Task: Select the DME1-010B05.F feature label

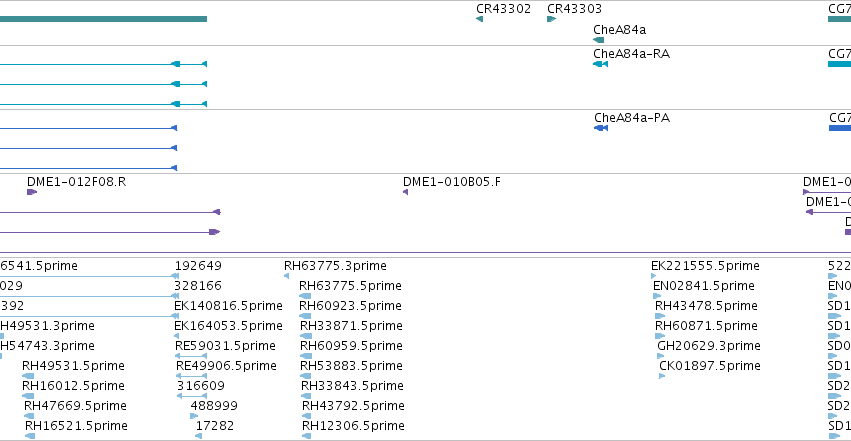Action: [452, 182]
